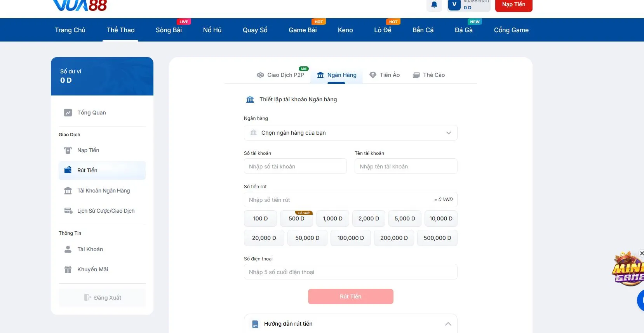Click the Nạp Tiền sidebar icon
The image size is (644, 333).
68,150
